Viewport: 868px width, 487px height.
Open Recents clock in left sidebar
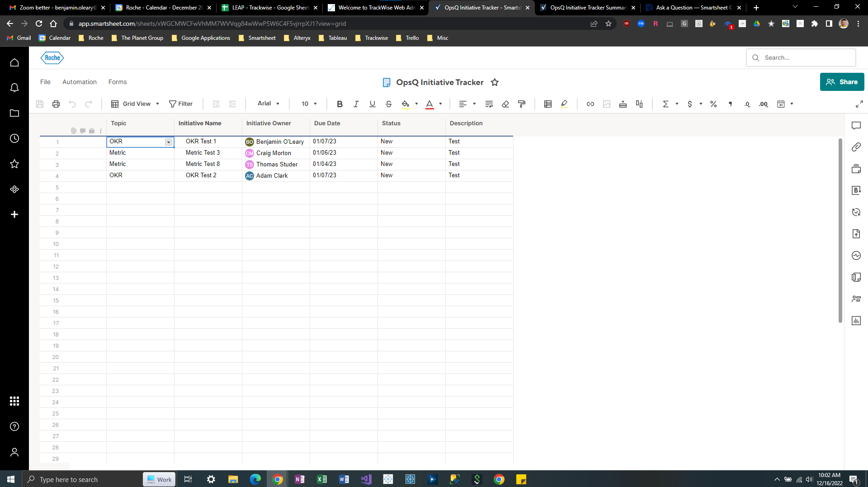coord(14,138)
